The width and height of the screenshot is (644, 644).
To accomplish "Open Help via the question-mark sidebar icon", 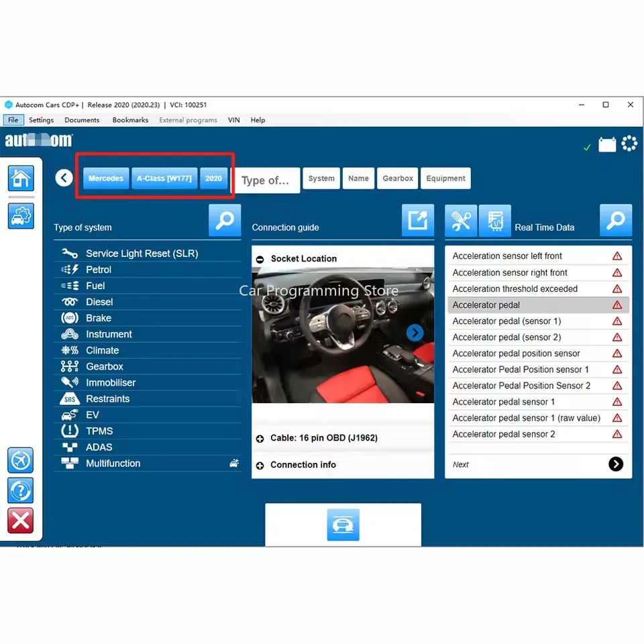I will click(x=20, y=490).
